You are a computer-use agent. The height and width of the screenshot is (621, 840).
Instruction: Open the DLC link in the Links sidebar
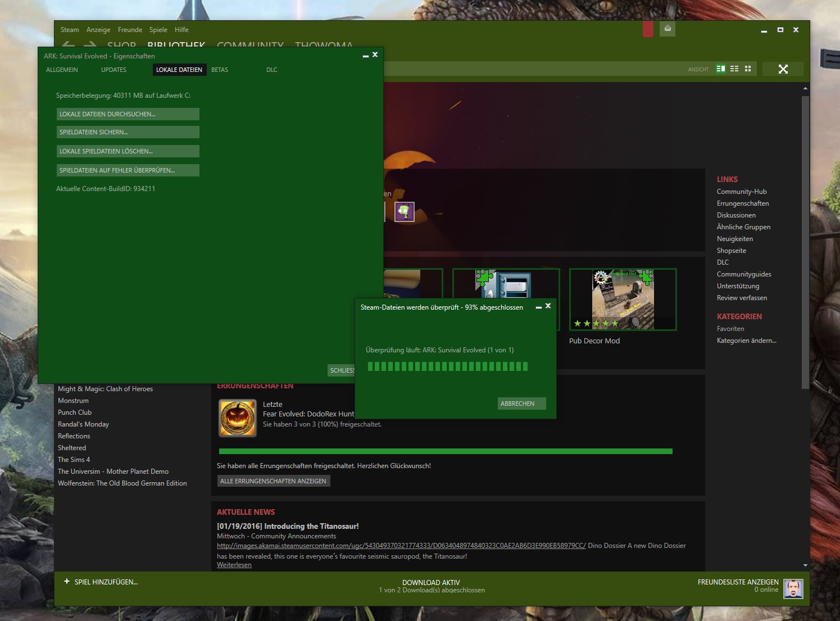(723, 262)
